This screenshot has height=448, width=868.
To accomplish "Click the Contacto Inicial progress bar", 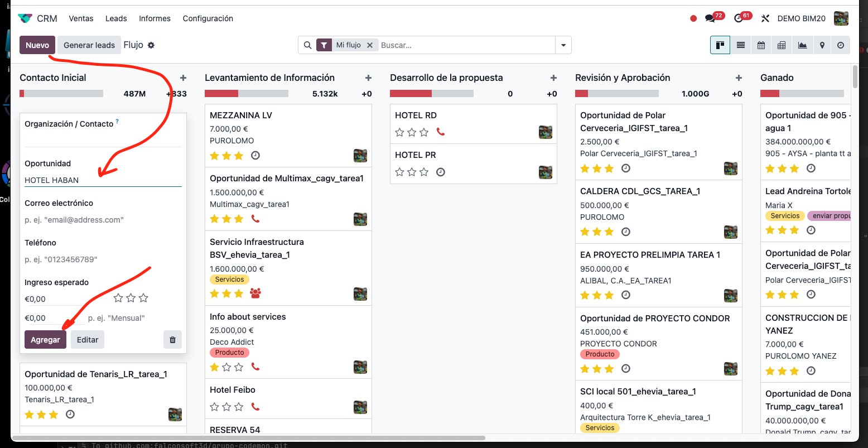I will 61,93.
